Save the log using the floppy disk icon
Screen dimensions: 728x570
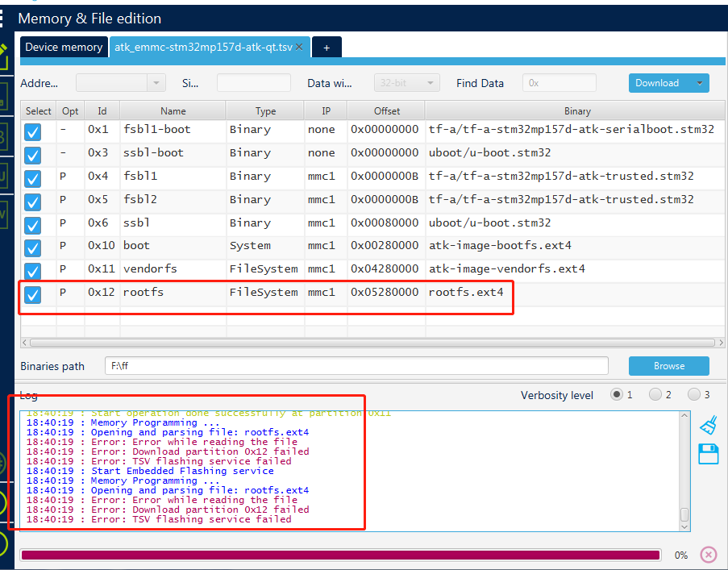[709, 454]
